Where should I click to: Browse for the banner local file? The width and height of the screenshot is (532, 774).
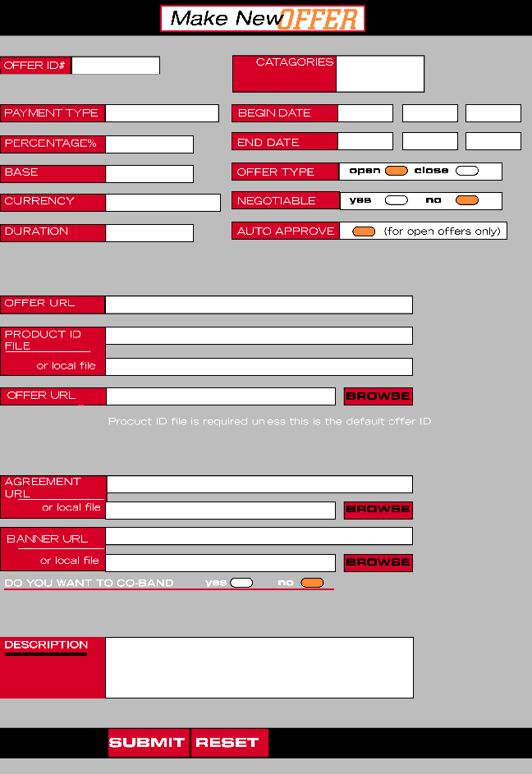tap(378, 563)
